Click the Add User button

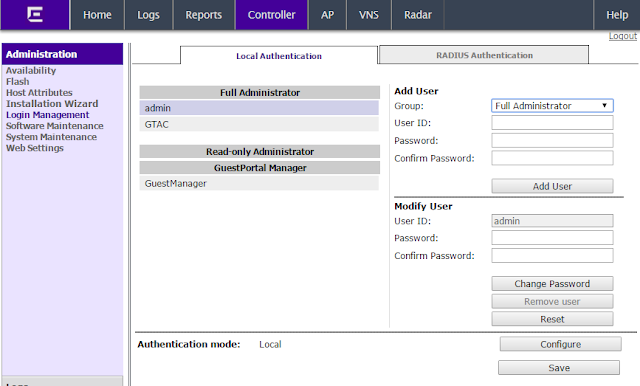click(552, 186)
